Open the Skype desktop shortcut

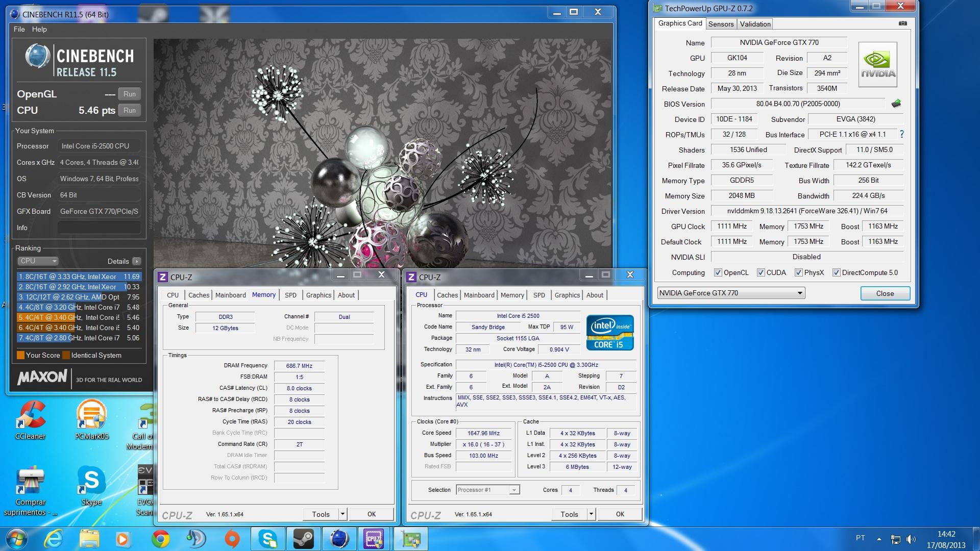(x=91, y=486)
